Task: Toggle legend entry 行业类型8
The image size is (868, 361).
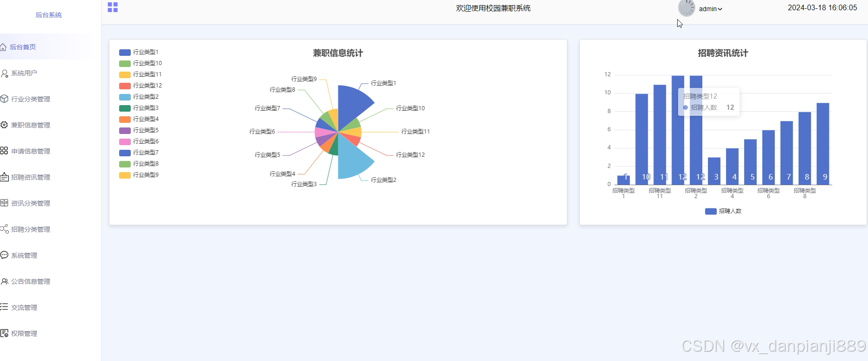Action: click(139, 164)
